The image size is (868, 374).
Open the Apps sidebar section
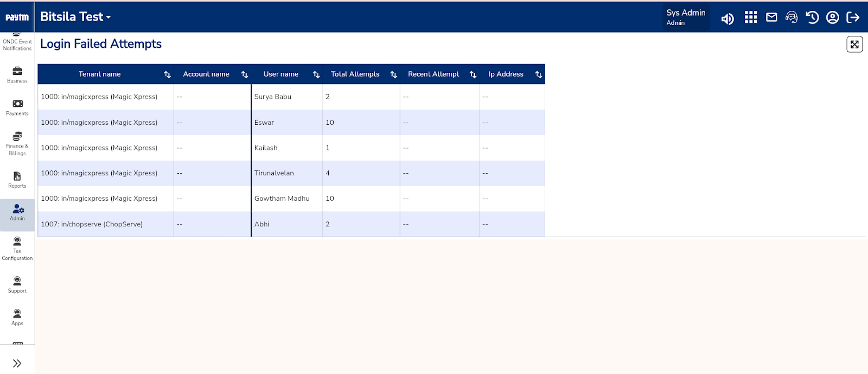point(17,318)
